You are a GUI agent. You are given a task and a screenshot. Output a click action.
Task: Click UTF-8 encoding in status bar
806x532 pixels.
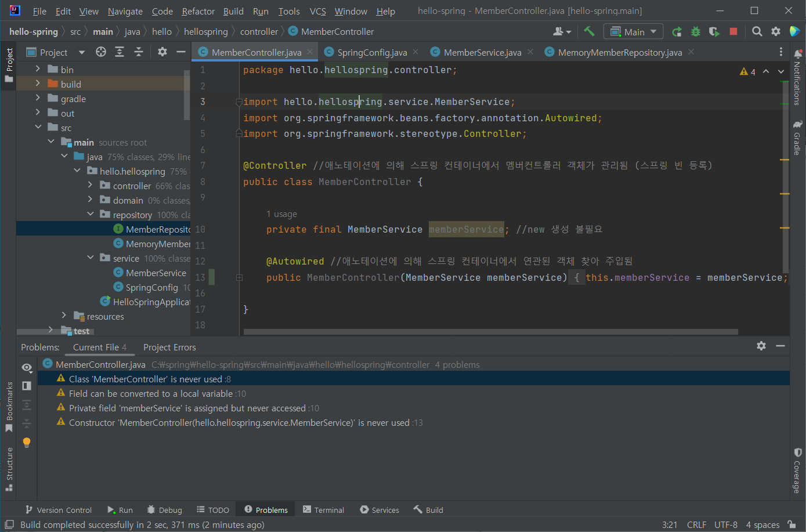(x=725, y=524)
